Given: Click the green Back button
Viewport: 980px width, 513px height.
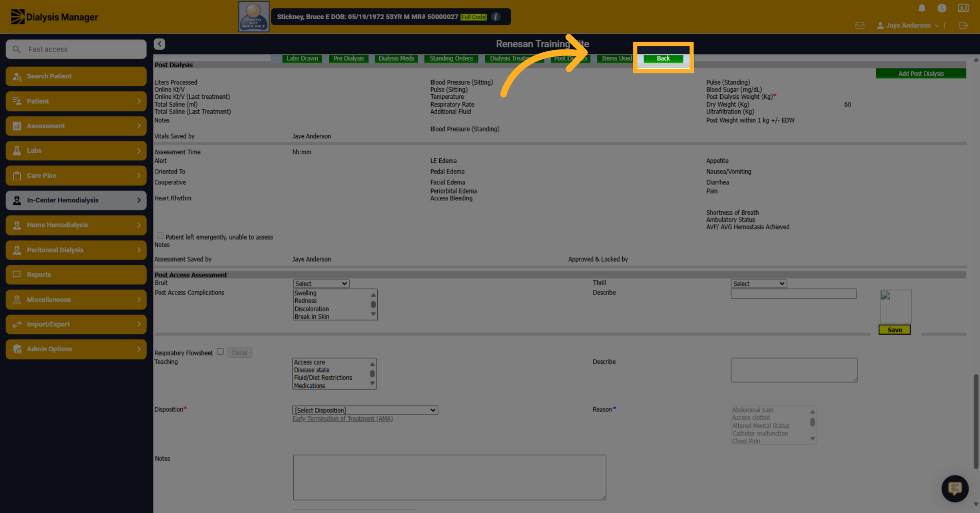Looking at the screenshot, I should [x=663, y=58].
